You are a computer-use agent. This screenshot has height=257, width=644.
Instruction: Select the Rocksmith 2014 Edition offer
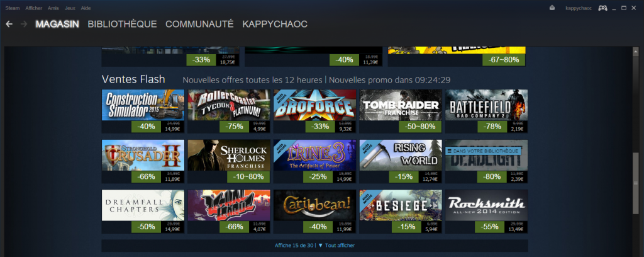click(x=487, y=205)
